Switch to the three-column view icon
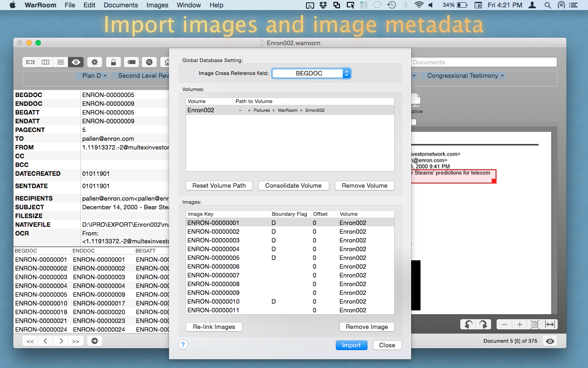588x368 pixels. (x=45, y=62)
